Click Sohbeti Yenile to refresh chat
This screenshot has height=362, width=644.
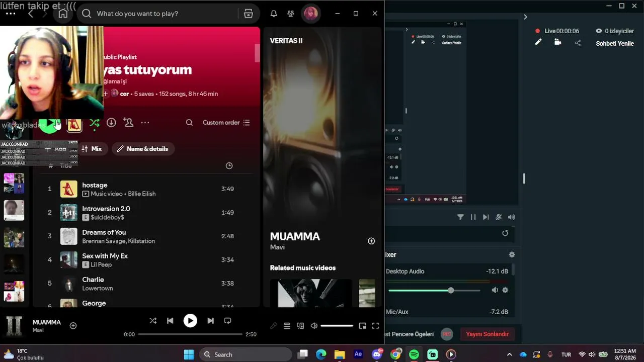click(615, 43)
